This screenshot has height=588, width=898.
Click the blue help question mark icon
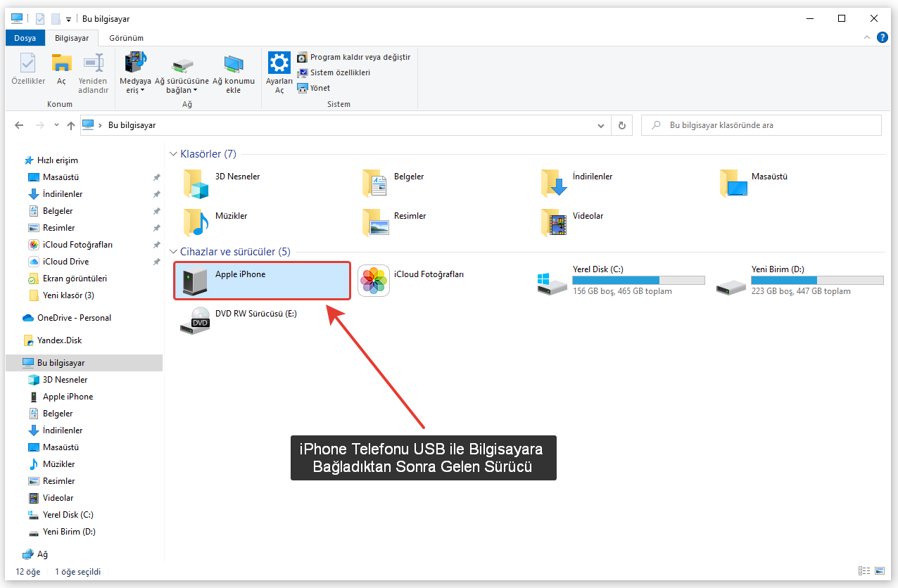pos(882,38)
